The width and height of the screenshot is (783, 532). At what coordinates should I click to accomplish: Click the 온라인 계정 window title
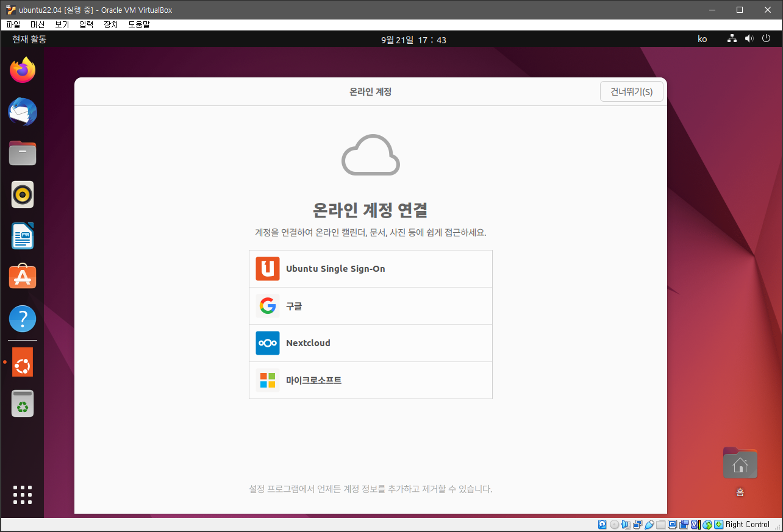pyautogui.click(x=370, y=92)
